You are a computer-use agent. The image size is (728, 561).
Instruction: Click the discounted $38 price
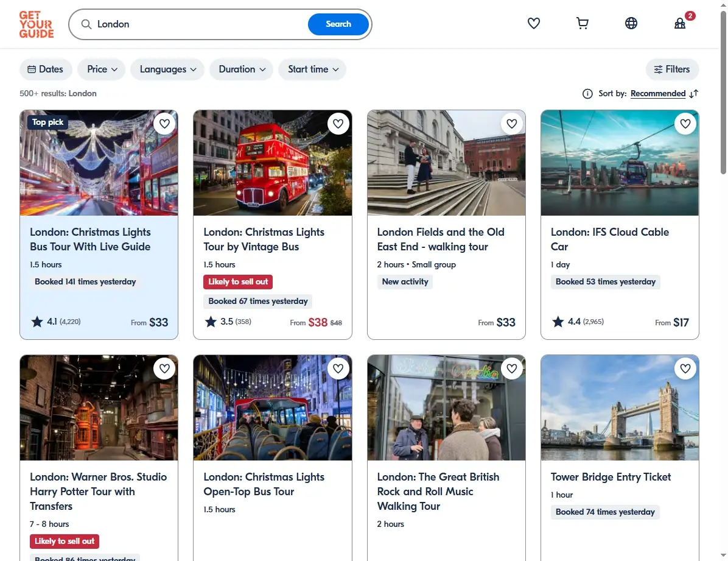[x=318, y=322]
